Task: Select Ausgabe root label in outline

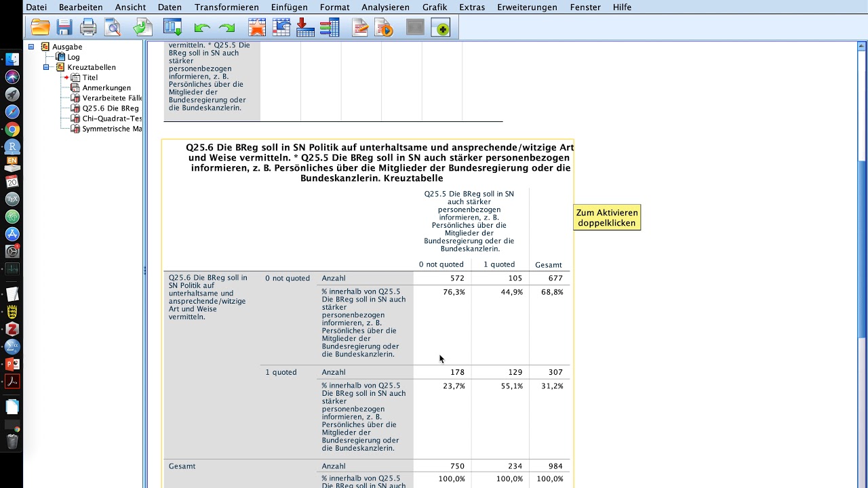Action: click(x=67, y=47)
